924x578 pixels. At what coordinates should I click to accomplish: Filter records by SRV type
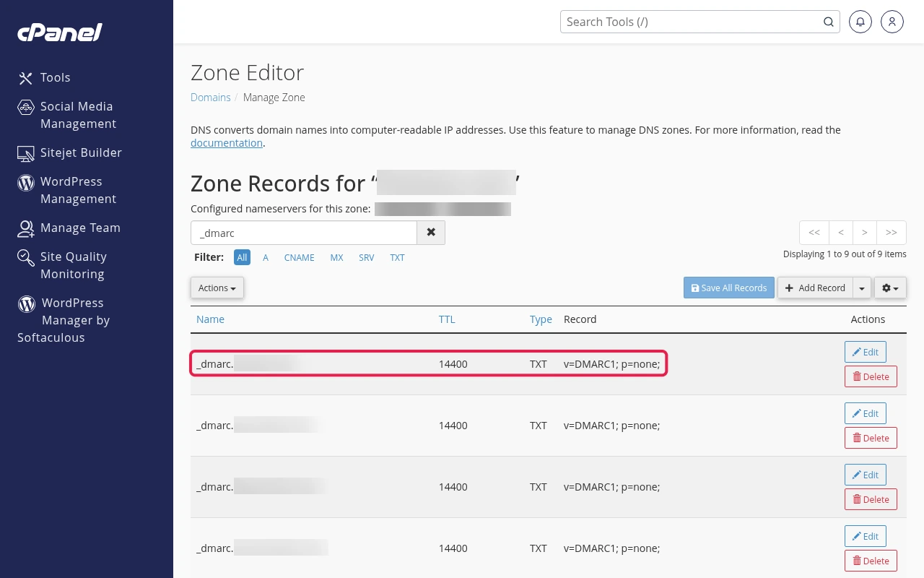[367, 257]
